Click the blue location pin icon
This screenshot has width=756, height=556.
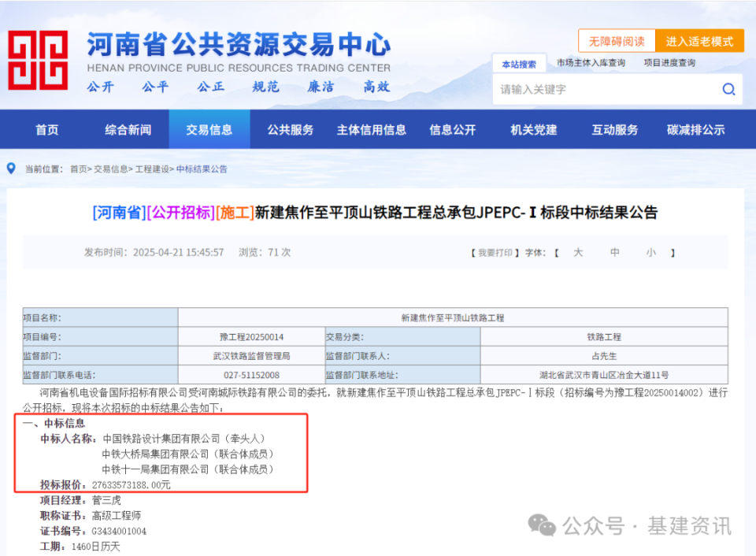coord(11,169)
